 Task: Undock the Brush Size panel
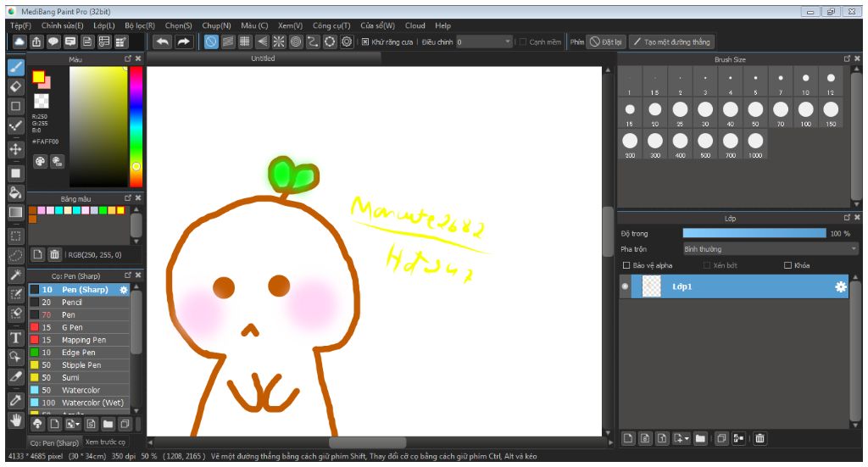click(x=847, y=58)
